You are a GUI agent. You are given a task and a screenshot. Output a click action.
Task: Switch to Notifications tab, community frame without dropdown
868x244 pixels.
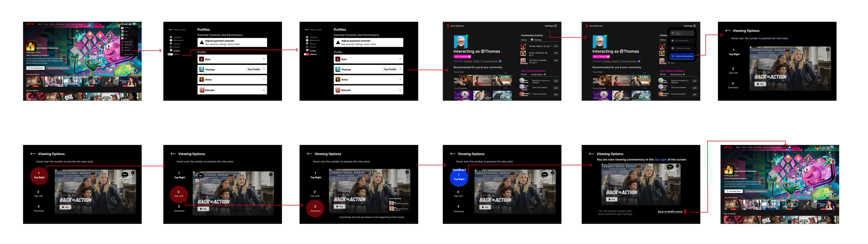tap(538, 75)
